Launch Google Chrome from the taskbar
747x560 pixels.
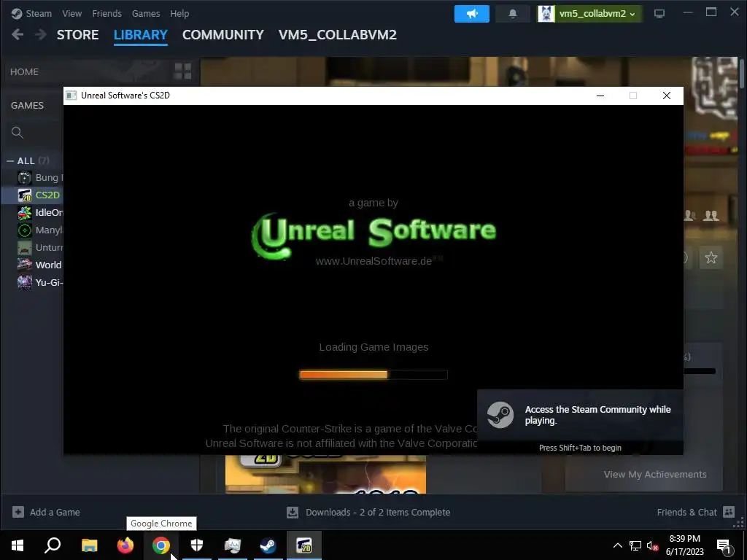pyautogui.click(x=161, y=545)
